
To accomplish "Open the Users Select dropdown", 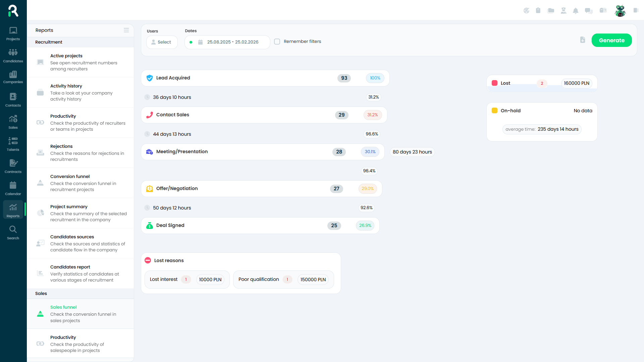I will 162,42.
